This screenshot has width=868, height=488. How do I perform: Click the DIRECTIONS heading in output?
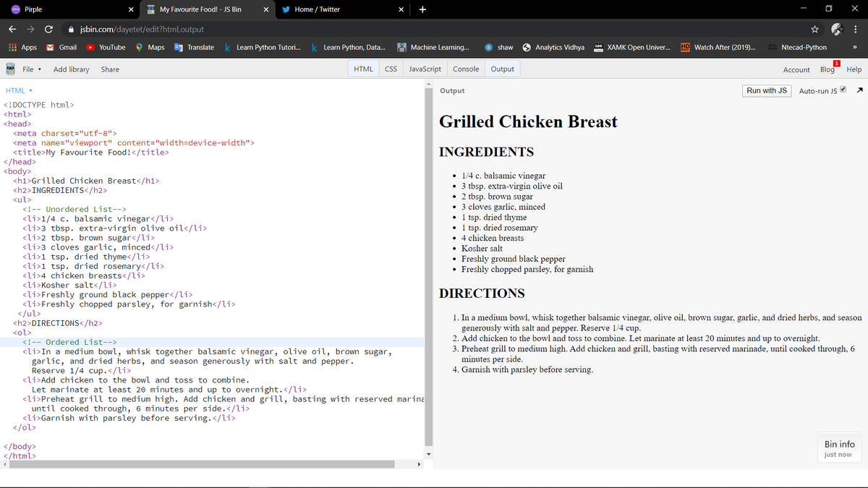coord(482,293)
